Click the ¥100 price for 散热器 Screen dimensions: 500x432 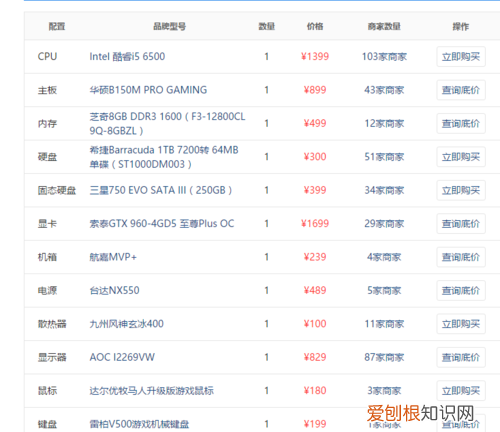[315, 324]
